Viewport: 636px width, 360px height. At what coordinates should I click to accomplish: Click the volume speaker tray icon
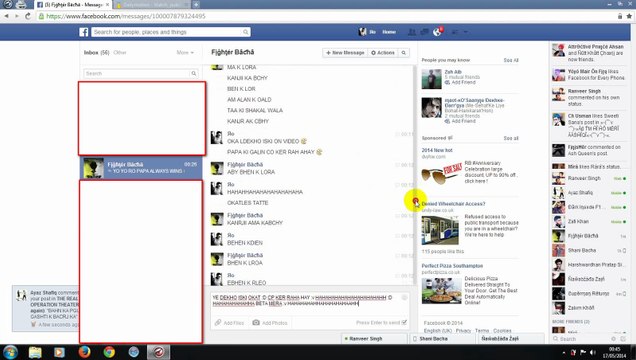click(593, 352)
